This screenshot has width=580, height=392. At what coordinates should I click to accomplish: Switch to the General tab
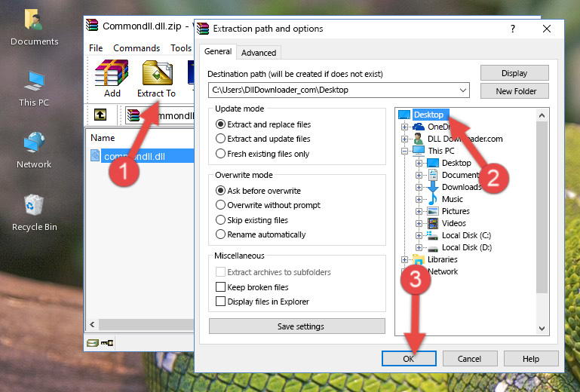click(x=218, y=51)
